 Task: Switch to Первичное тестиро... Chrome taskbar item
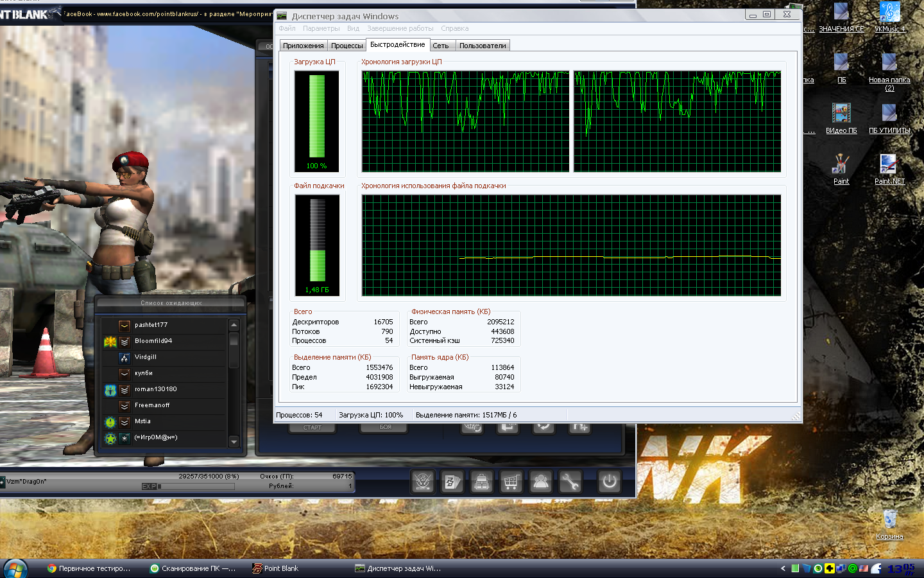90,568
